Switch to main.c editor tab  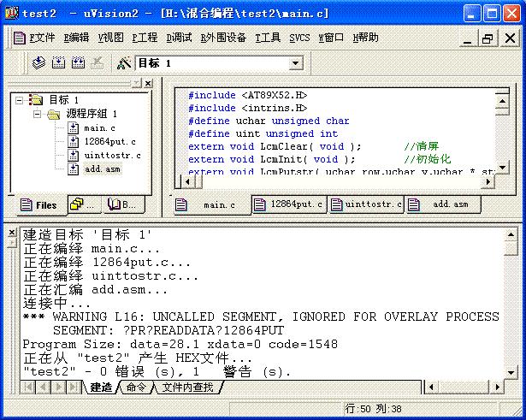point(212,204)
